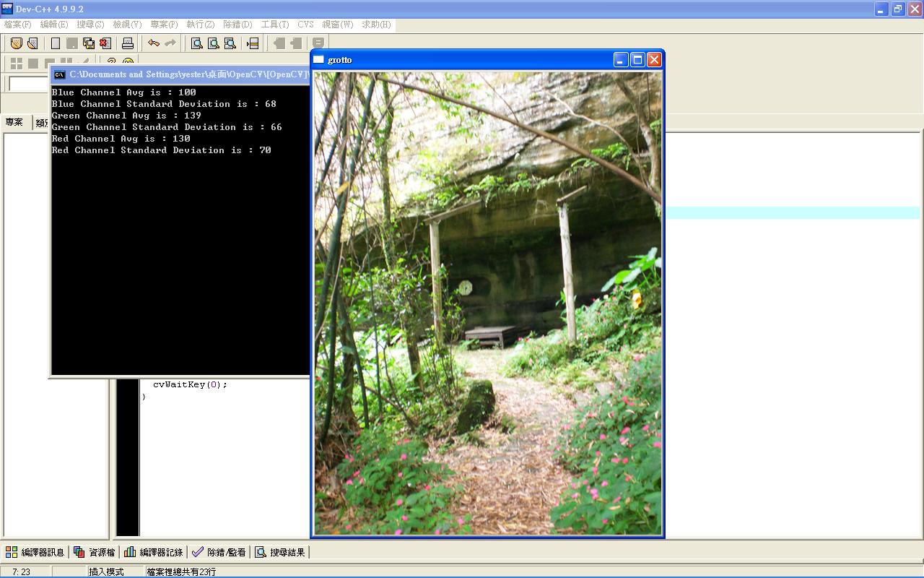Open the 專案(P) menu
The height and width of the screenshot is (578, 924).
click(164, 25)
